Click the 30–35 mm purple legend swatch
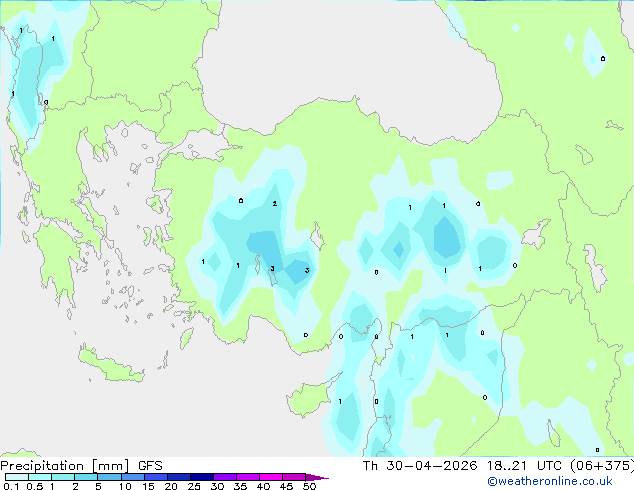The width and height of the screenshot is (634, 490). coord(224,477)
